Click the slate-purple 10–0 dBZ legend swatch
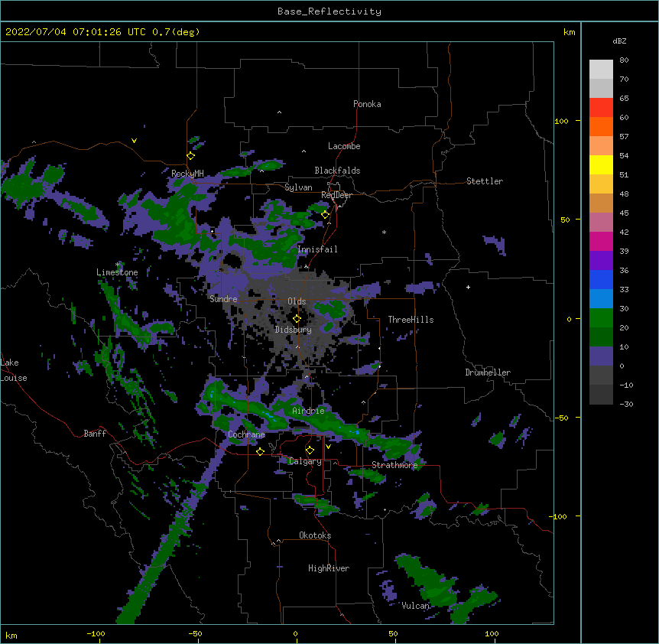The image size is (659, 644). pos(601,356)
